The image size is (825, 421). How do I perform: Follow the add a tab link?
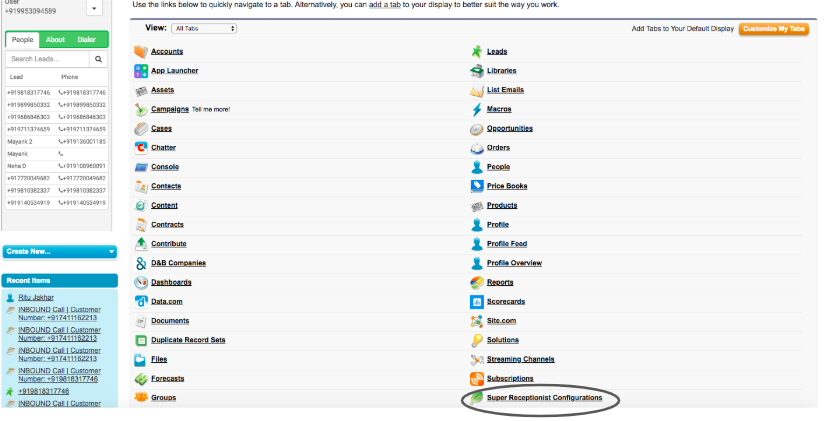(x=385, y=5)
